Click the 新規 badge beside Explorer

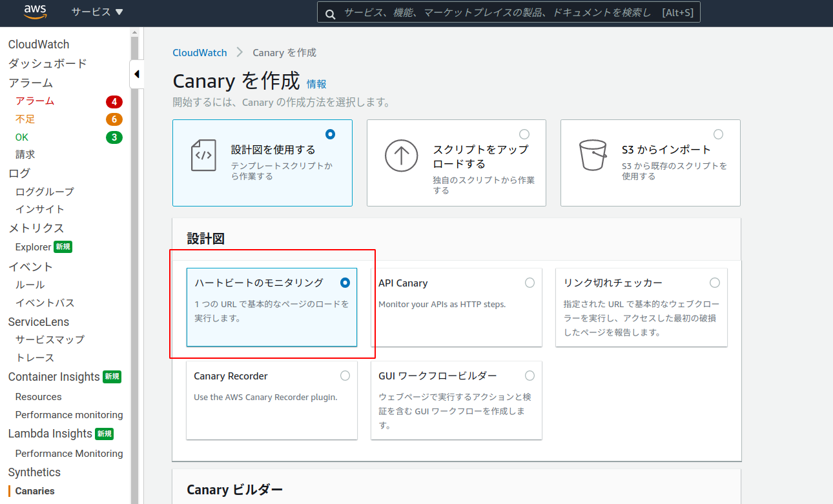coord(63,247)
